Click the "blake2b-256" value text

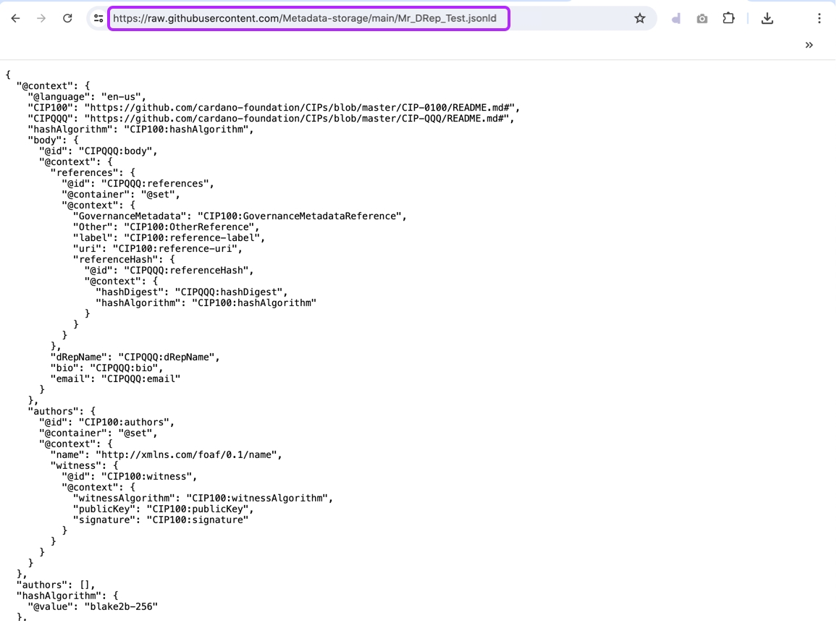pyautogui.click(x=121, y=606)
